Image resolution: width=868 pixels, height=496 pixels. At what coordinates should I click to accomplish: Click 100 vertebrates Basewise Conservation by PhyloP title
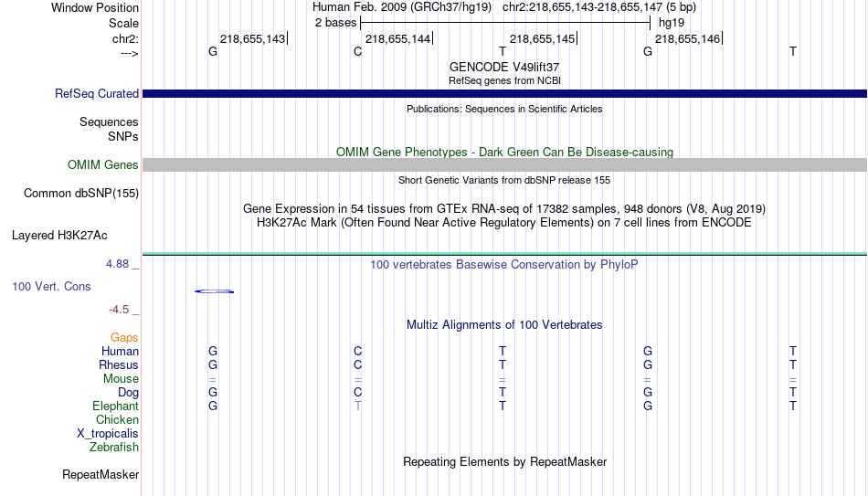[504, 265]
